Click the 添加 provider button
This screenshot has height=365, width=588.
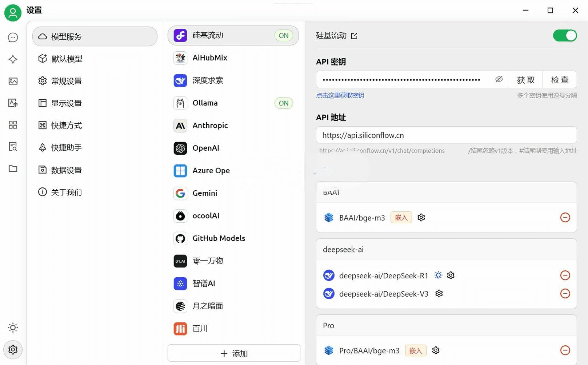tap(234, 353)
